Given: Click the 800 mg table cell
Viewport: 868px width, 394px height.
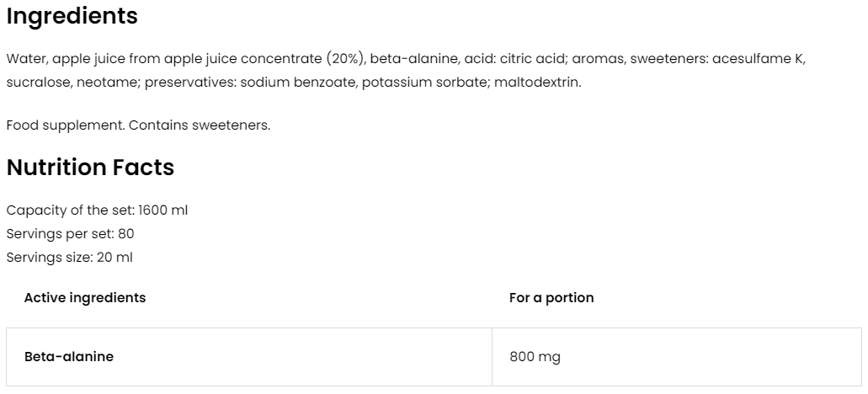Looking at the screenshot, I should click(535, 356).
